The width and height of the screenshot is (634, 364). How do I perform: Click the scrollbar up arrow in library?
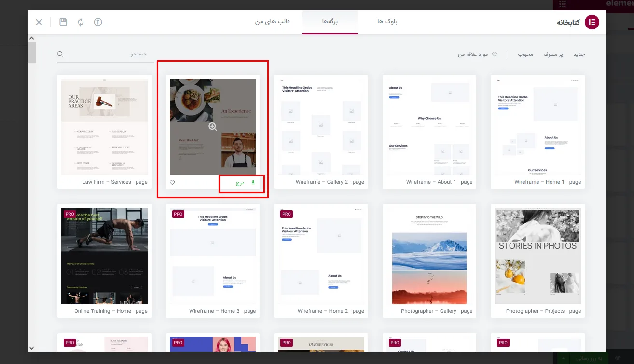pyautogui.click(x=31, y=38)
